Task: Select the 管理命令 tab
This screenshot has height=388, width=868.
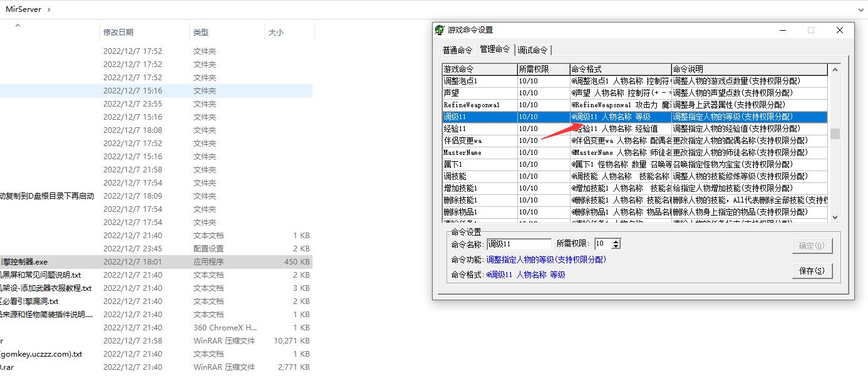Action: [x=495, y=50]
